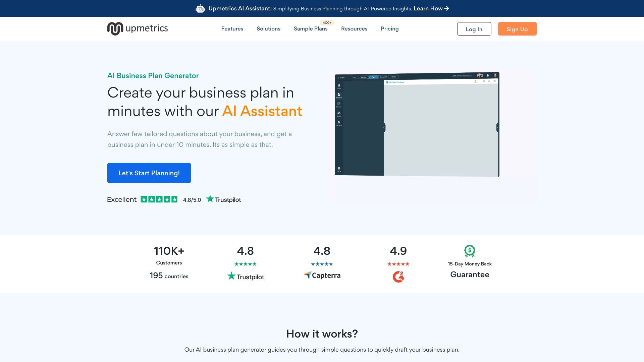The height and width of the screenshot is (362, 644).
Task: Click the Upmetrics logo
Action: [x=137, y=28]
